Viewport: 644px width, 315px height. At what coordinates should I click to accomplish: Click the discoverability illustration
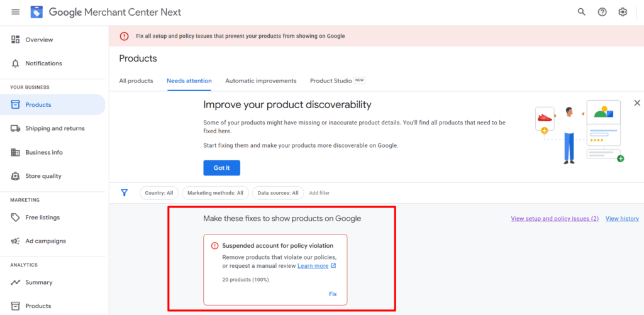coord(580,132)
